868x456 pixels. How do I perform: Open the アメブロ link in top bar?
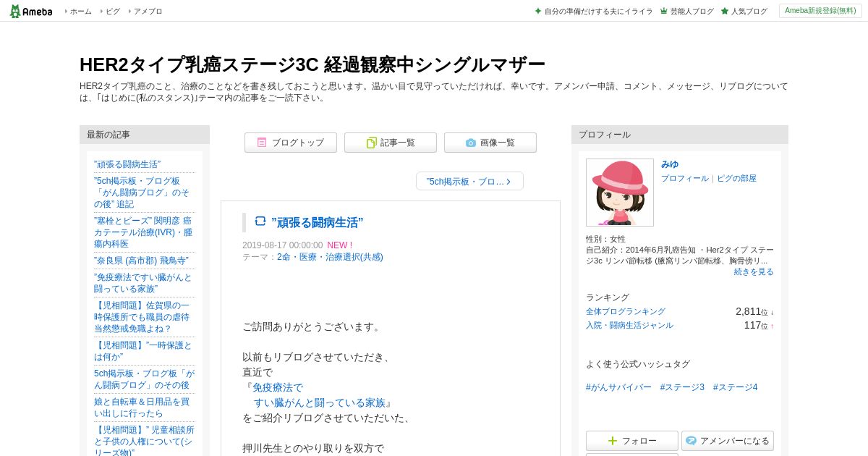coord(148,12)
